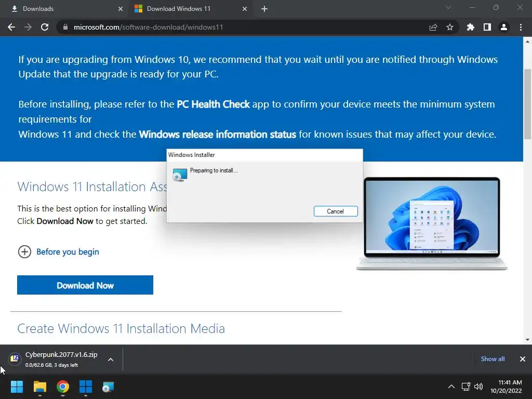Click Chrome icon in taskbar
532x399 pixels.
click(x=63, y=387)
